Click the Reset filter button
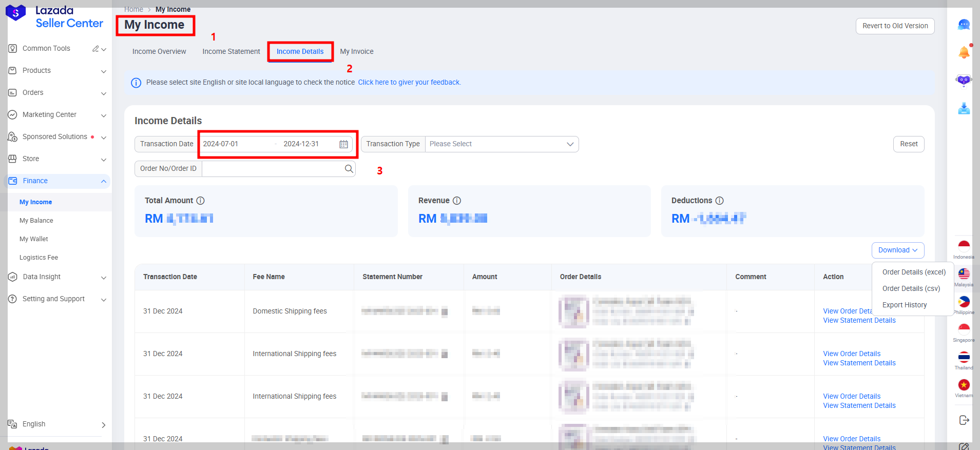Screen dimensions: 980x450 click(909, 144)
